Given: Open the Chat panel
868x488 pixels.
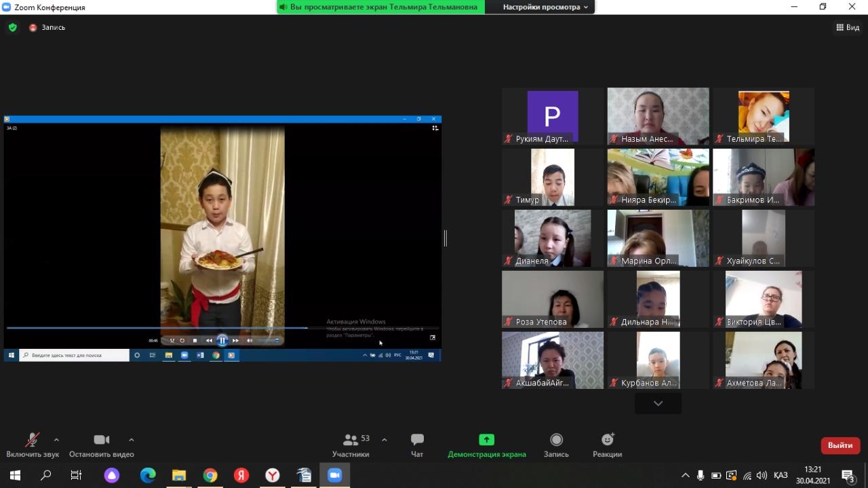Looking at the screenshot, I should [417, 445].
